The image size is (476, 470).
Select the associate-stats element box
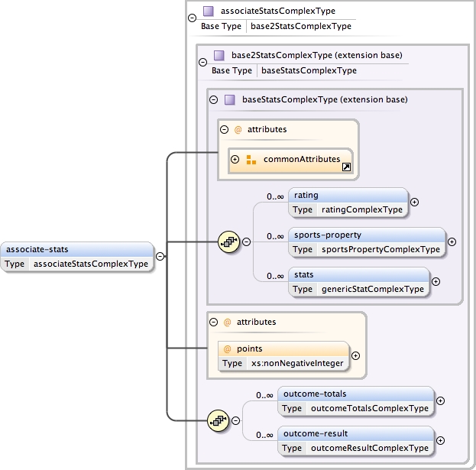(x=76, y=256)
